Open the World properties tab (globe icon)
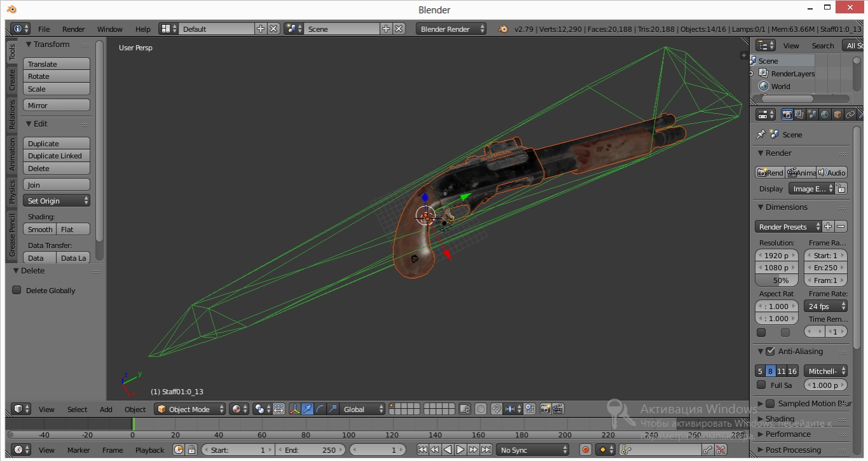 825,114
